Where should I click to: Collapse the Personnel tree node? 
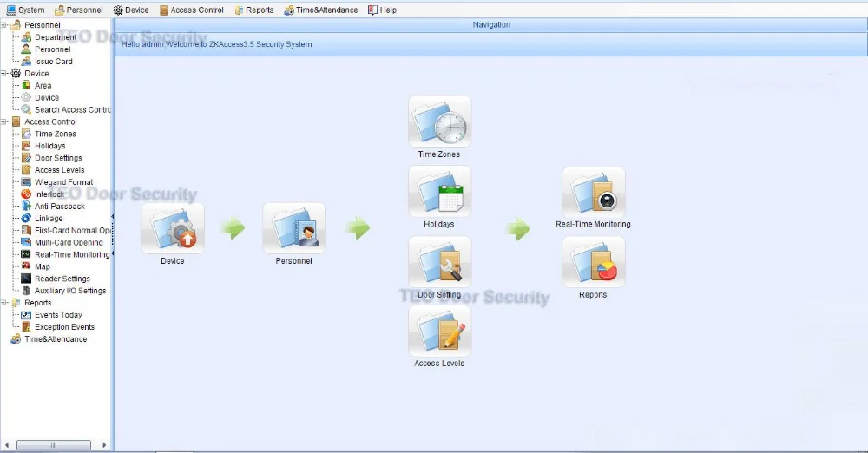click(3, 25)
